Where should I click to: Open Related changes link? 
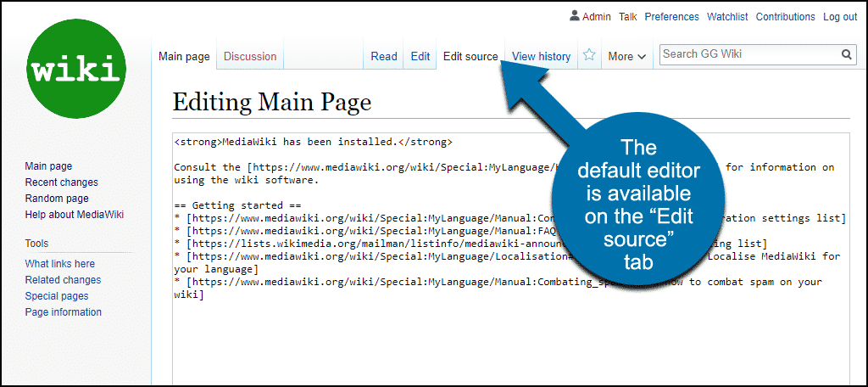coord(63,280)
